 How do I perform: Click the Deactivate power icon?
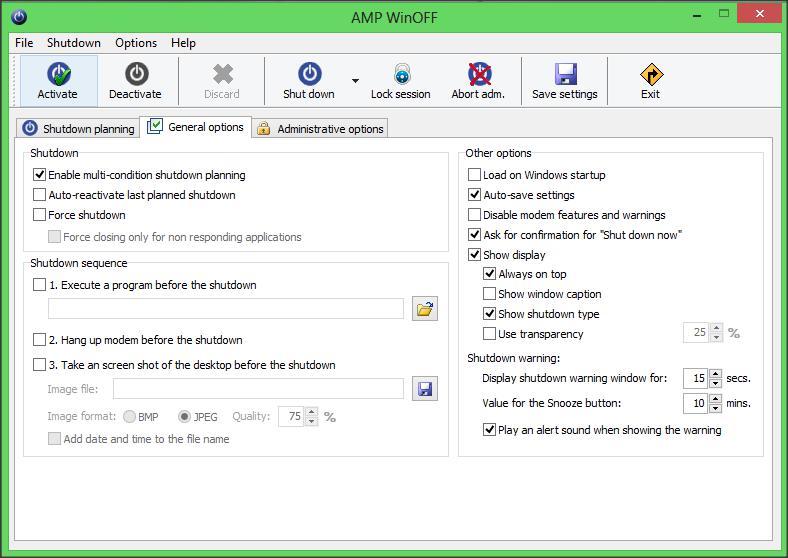136,74
